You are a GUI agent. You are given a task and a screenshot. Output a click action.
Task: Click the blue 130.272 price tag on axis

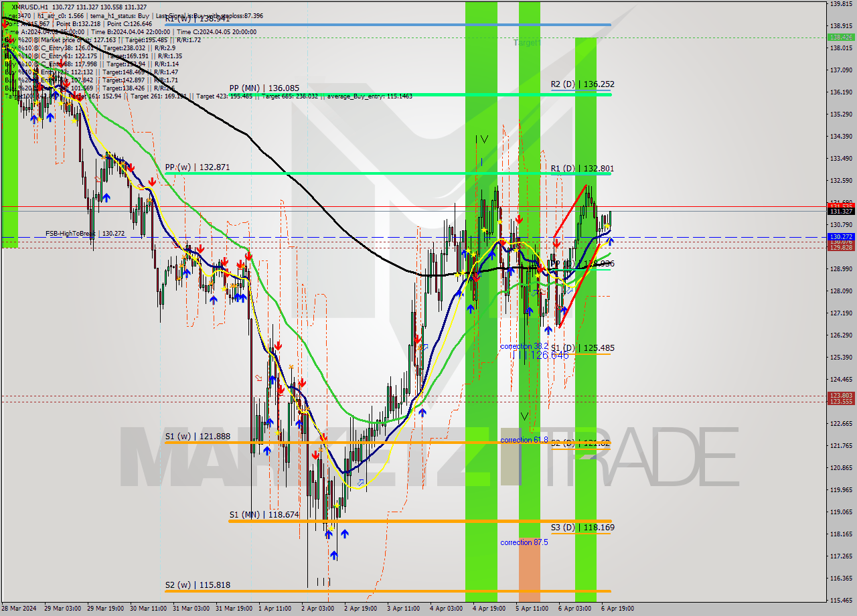coord(841,237)
